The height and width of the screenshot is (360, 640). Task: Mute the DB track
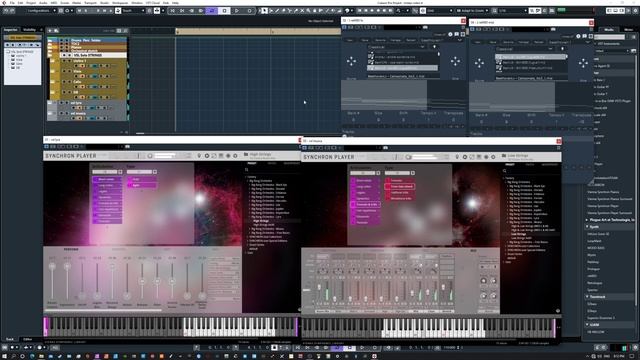click(x=64, y=93)
